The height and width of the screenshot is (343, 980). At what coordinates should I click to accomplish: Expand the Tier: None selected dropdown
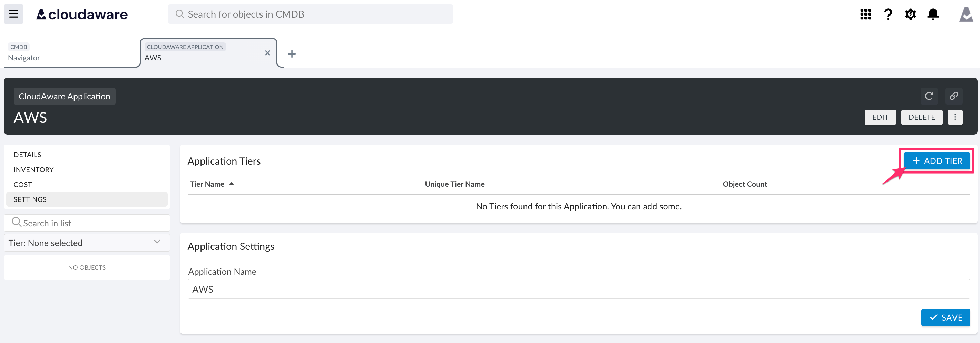pos(86,243)
